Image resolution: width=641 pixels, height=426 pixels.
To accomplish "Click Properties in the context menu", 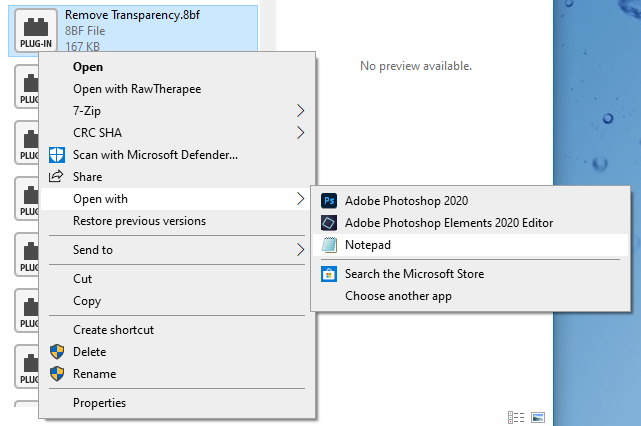I will coord(177,403).
